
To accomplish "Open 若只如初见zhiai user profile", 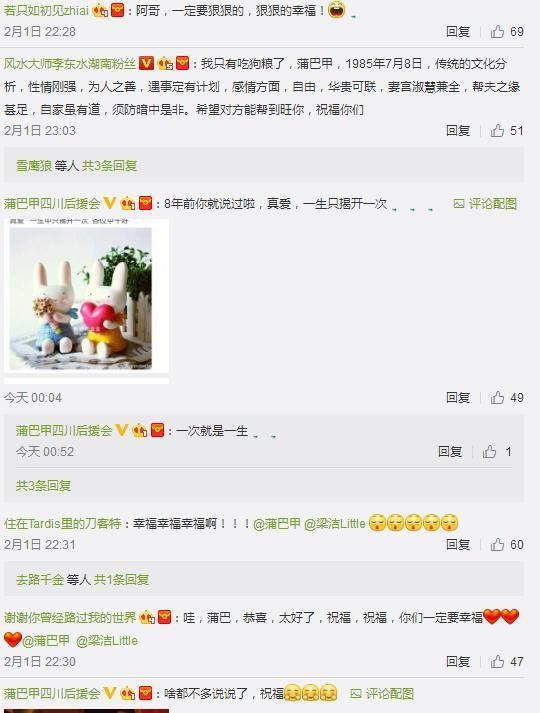I will pos(46,10).
